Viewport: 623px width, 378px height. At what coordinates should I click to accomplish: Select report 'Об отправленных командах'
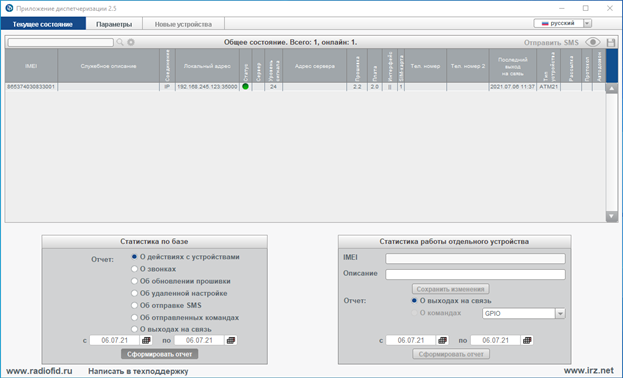pyautogui.click(x=134, y=318)
